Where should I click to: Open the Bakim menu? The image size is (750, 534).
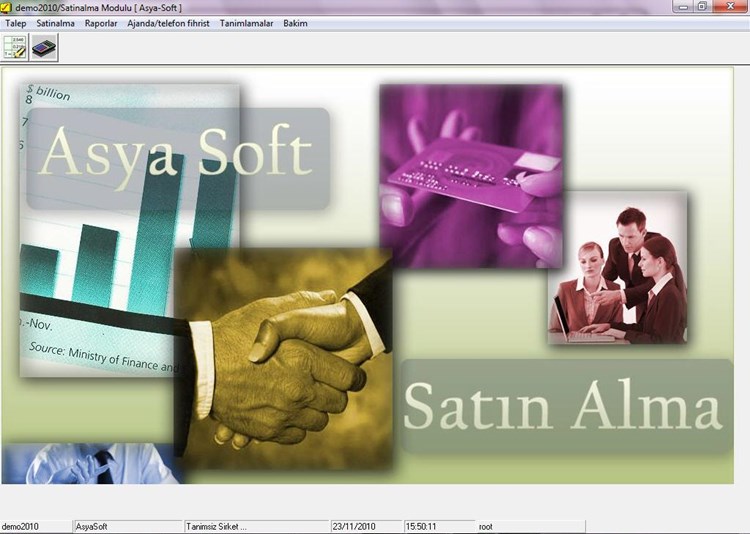pyautogui.click(x=295, y=23)
